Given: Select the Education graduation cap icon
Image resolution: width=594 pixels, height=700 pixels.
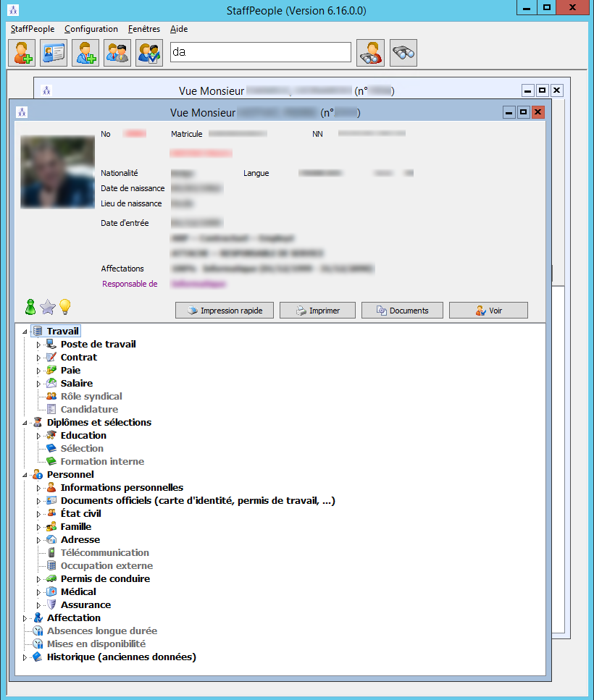Looking at the screenshot, I should point(51,435).
